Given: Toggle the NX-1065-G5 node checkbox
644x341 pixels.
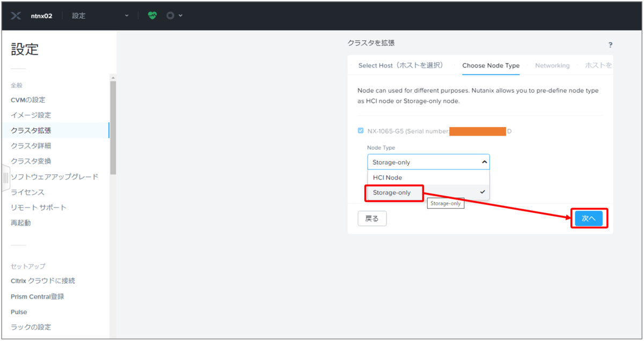Looking at the screenshot, I should (361, 130).
